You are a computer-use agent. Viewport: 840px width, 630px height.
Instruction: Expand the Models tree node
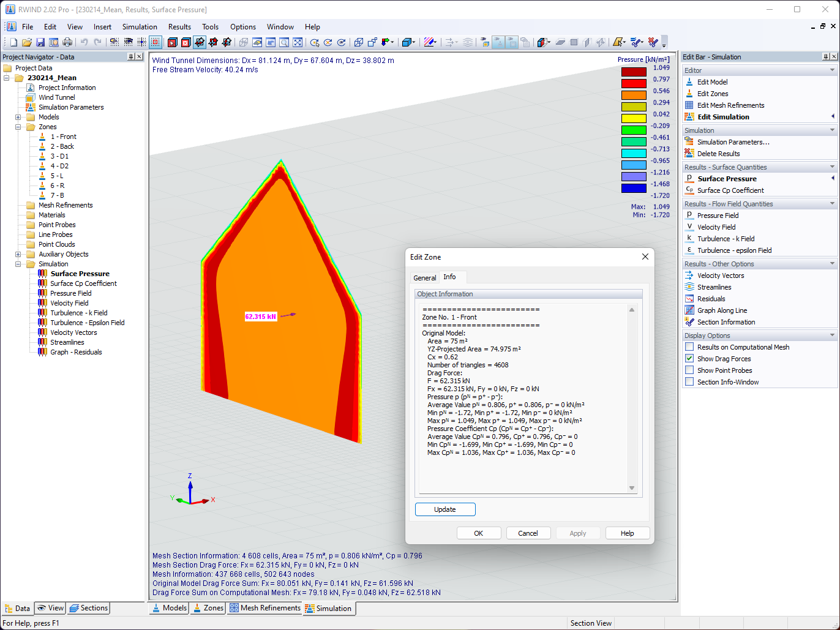(x=18, y=117)
